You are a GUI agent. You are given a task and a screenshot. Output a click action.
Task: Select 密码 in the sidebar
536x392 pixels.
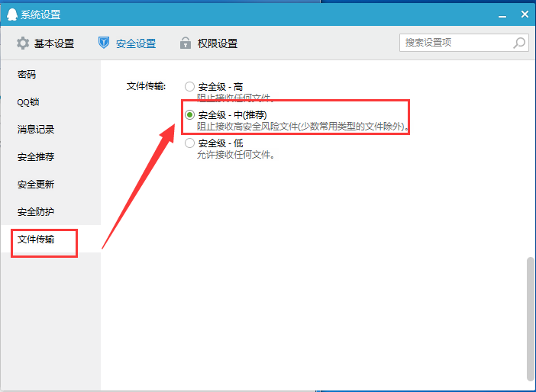point(50,74)
